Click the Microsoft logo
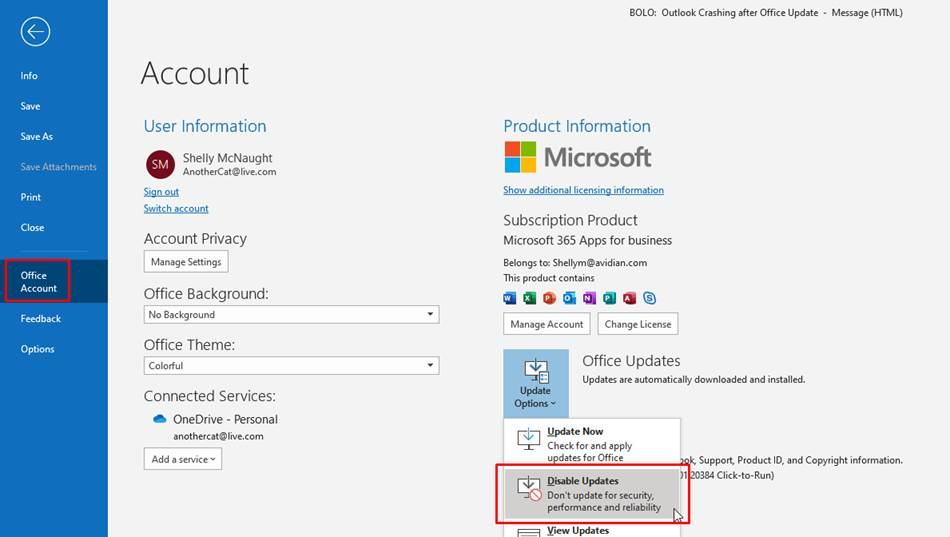Screen dimensions: 950x537 [577, 157]
